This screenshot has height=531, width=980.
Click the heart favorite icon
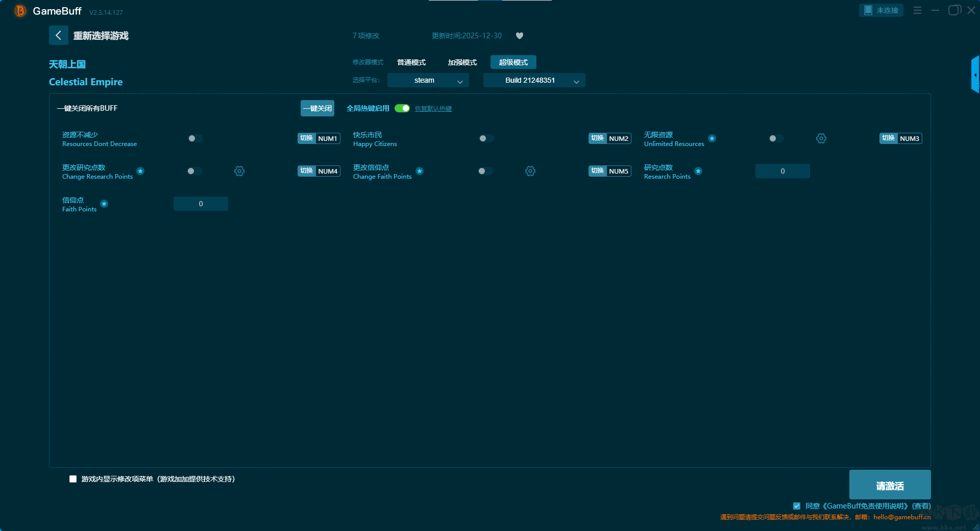tap(519, 36)
